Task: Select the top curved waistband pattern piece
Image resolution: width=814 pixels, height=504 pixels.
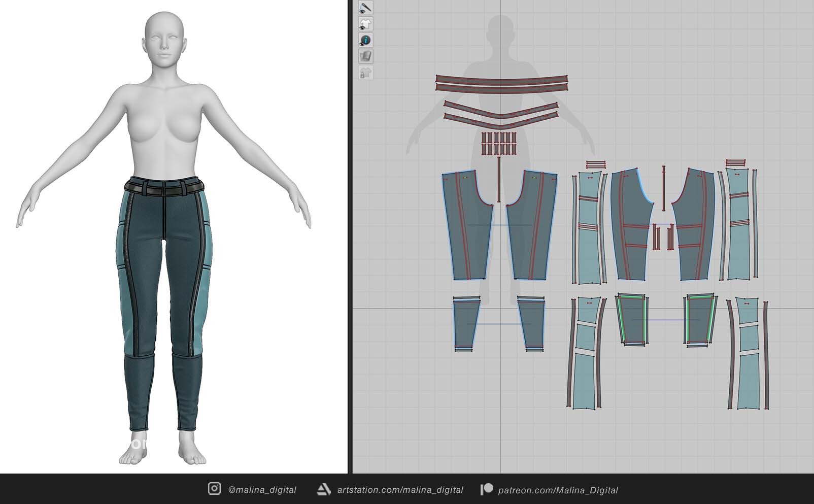Action: click(x=501, y=83)
